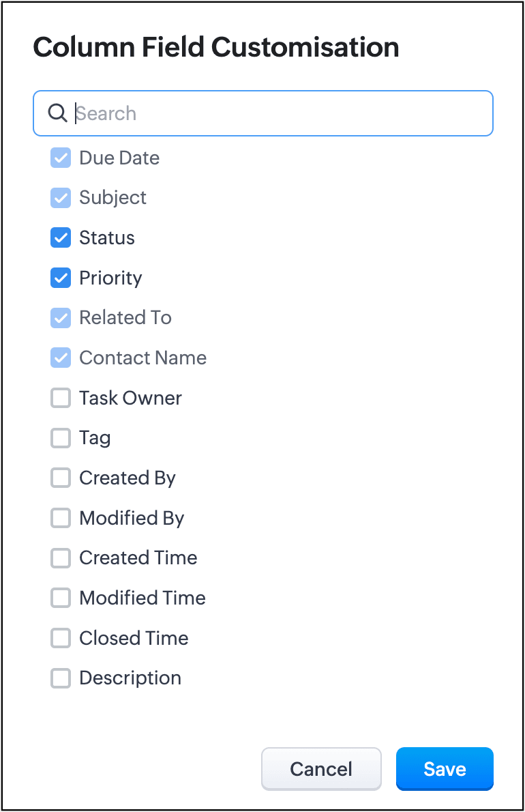
Task: Toggle the Related To checkbox
Action: [x=61, y=318]
